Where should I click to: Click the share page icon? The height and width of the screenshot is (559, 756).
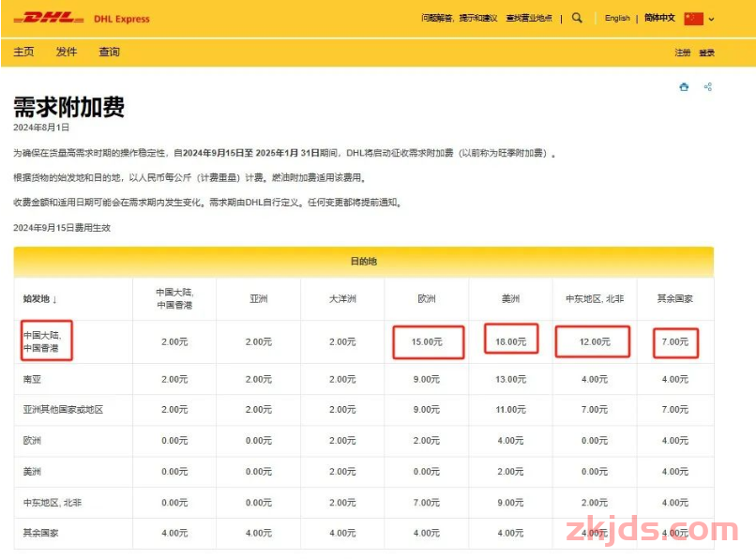pyautogui.click(x=708, y=87)
